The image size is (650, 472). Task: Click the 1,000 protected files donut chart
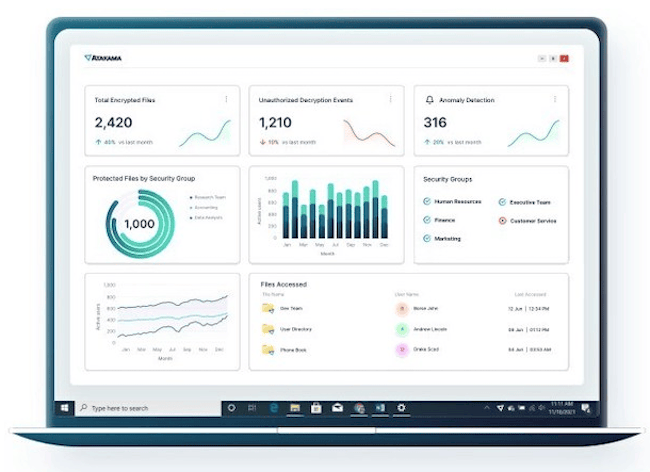coord(139,224)
